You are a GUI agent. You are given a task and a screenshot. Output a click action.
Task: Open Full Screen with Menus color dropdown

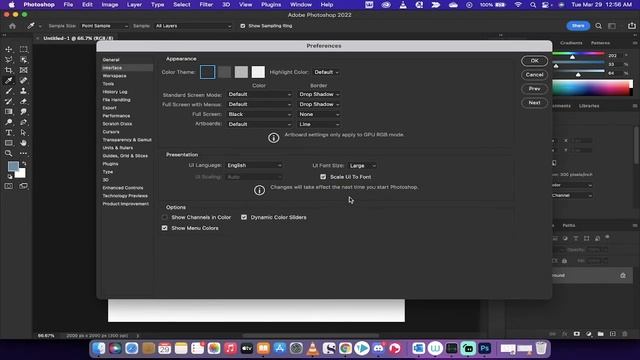[260, 104]
